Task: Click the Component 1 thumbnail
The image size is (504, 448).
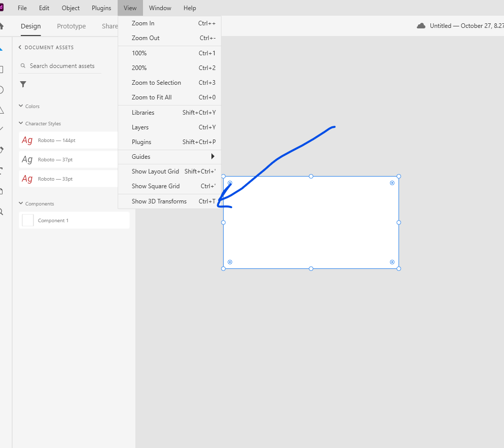Action: tap(28, 220)
